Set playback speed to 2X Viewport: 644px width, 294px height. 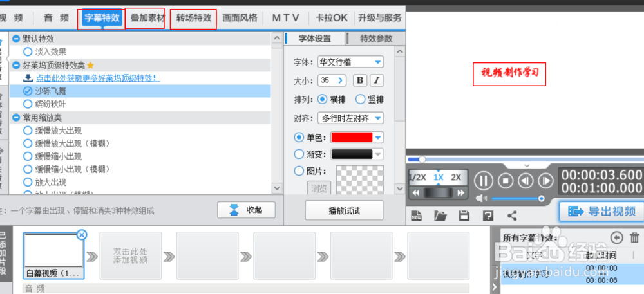click(x=456, y=178)
